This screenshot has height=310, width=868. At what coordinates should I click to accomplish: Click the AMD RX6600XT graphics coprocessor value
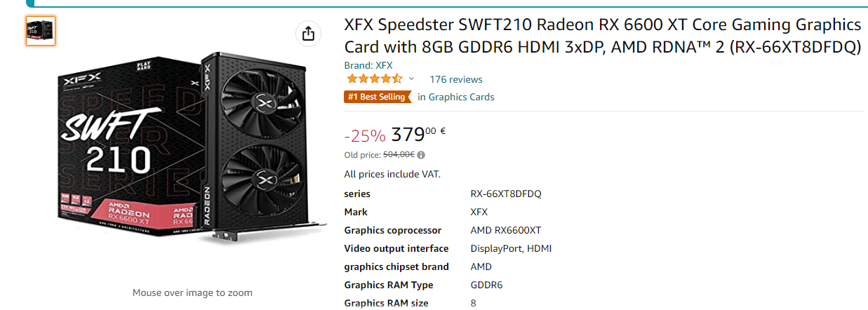point(506,230)
